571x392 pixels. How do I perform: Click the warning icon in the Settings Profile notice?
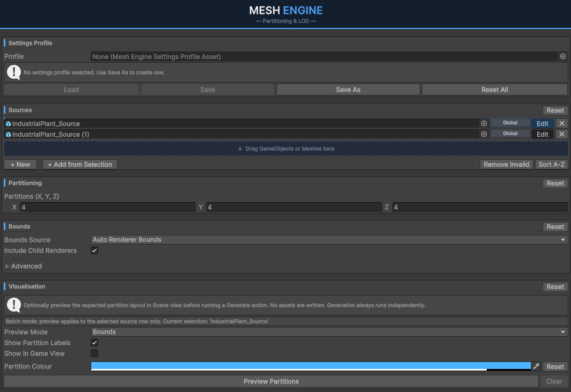coord(13,72)
